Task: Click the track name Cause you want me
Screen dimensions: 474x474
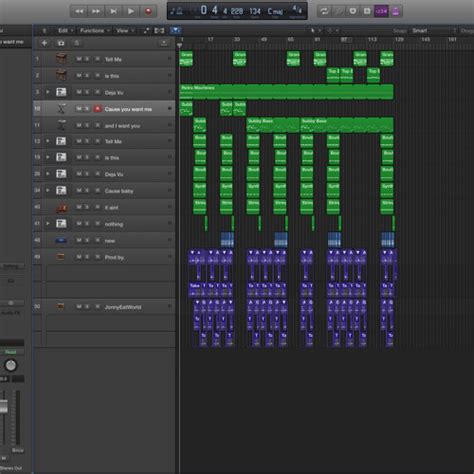Action: tap(128, 109)
